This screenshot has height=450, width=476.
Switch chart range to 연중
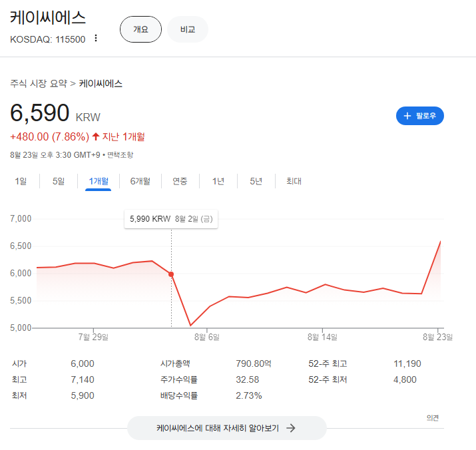coord(180,181)
